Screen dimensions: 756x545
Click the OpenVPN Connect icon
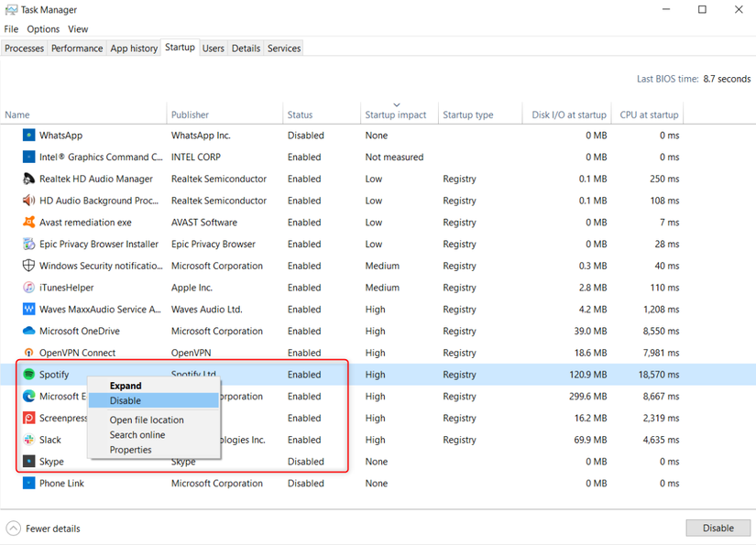click(x=28, y=353)
